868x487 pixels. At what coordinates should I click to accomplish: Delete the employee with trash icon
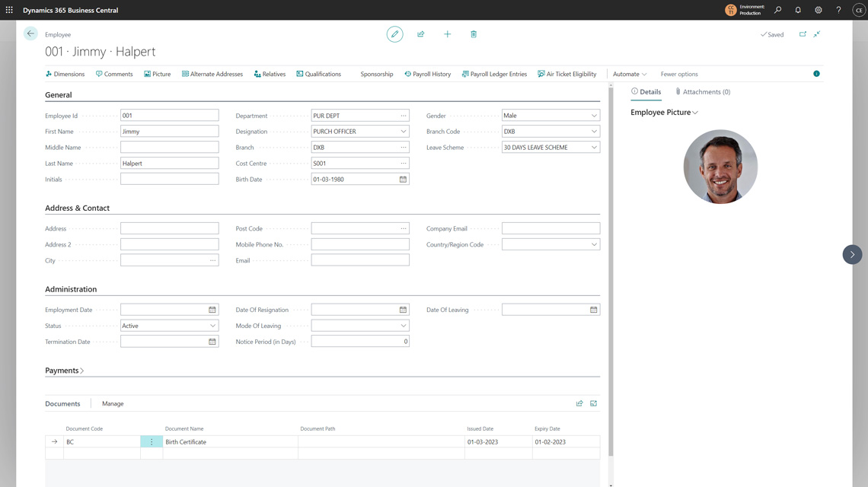(474, 34)
